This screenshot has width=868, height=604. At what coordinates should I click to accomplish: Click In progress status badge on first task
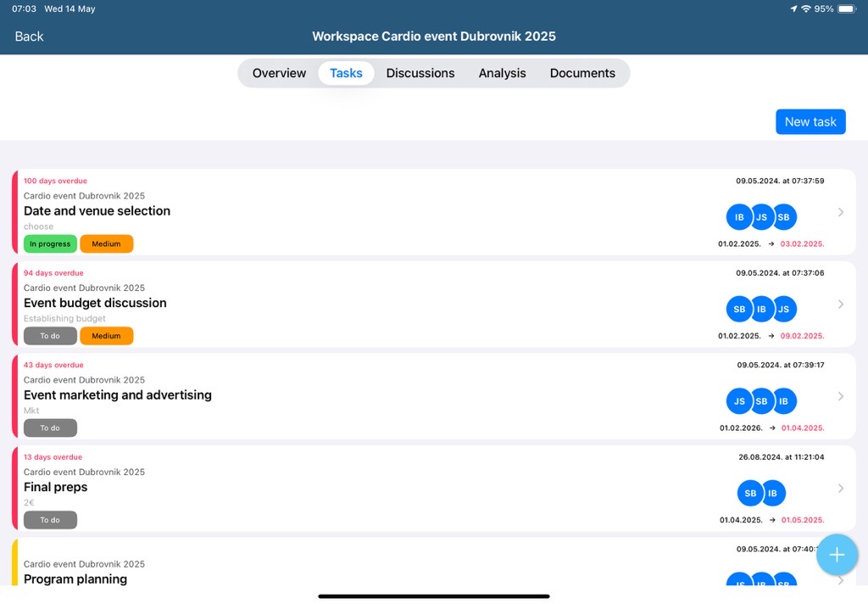coord(50,244)
